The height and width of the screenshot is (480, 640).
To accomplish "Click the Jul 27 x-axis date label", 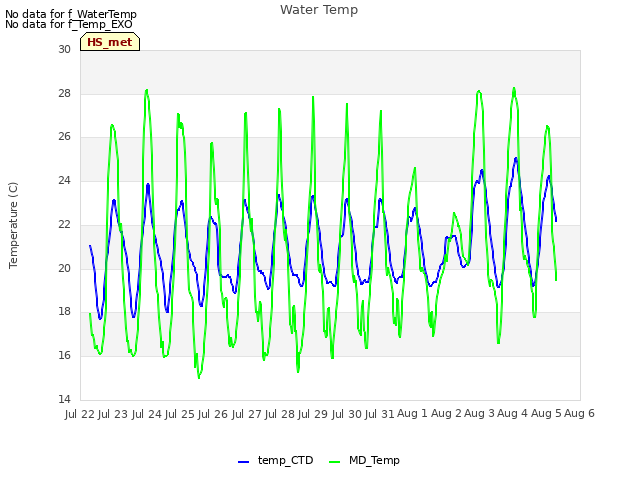I will point(247,414).
